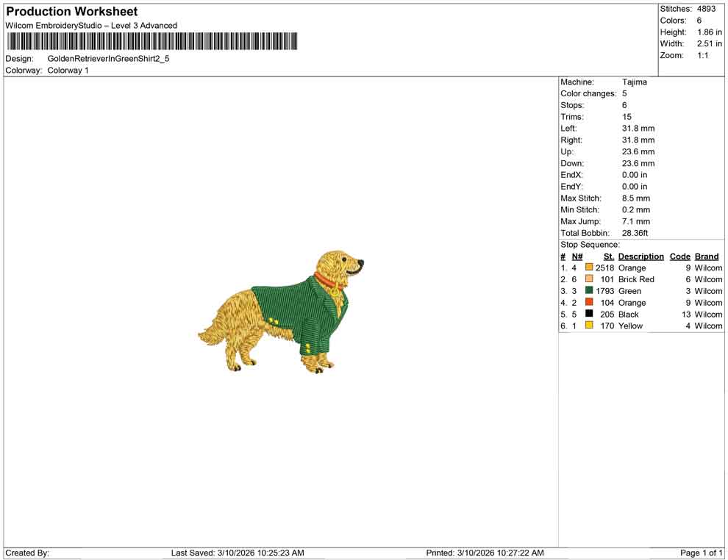This screenshot has width=728, height=560.
Task: Select the Zoom 1:1 field
Action: click(704, 55)
